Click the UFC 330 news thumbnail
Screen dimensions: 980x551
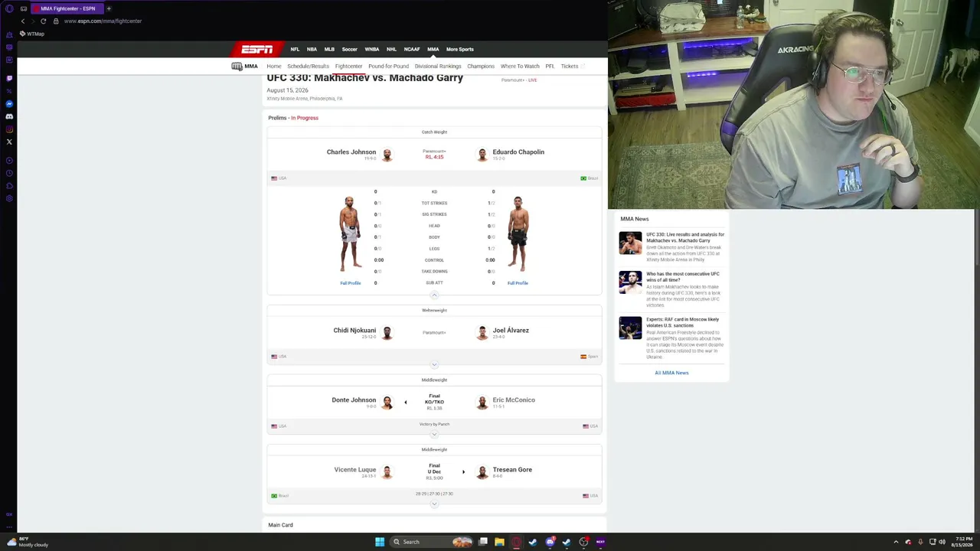click(x=630, y=243)
